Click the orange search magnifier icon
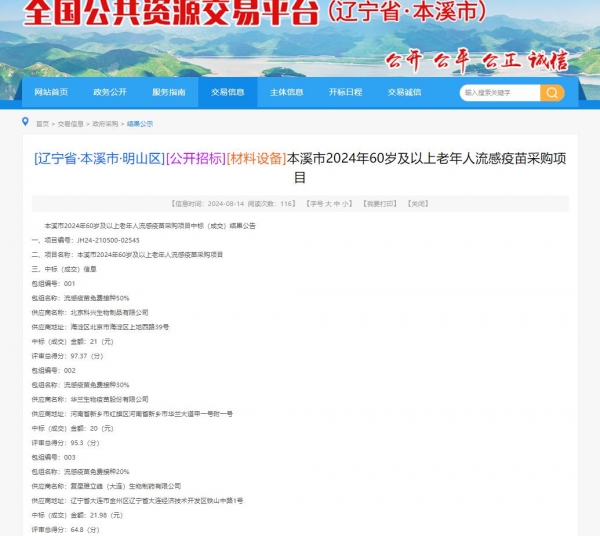Viewport: 600px width, 536px height. pyautogui.click(x=552, y=92)
